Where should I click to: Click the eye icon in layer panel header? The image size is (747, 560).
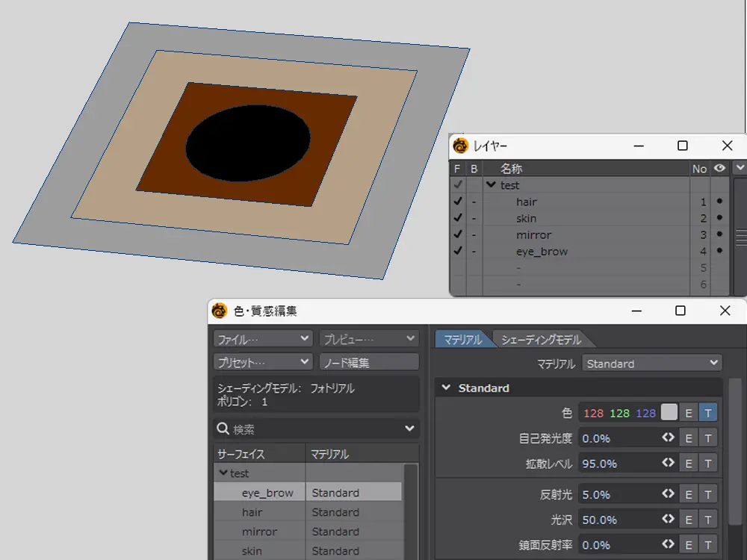(719, 169)
